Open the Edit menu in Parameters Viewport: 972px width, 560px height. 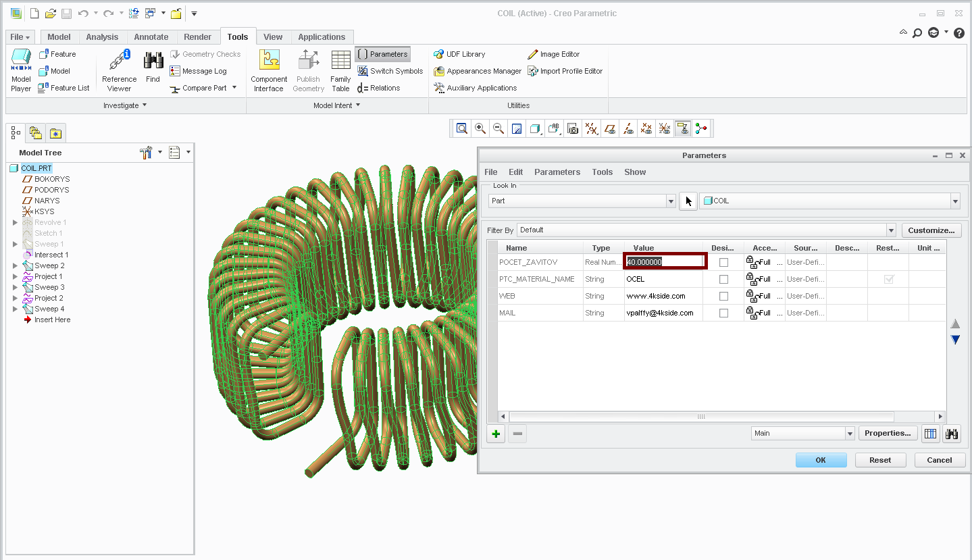tap(516, 172)
